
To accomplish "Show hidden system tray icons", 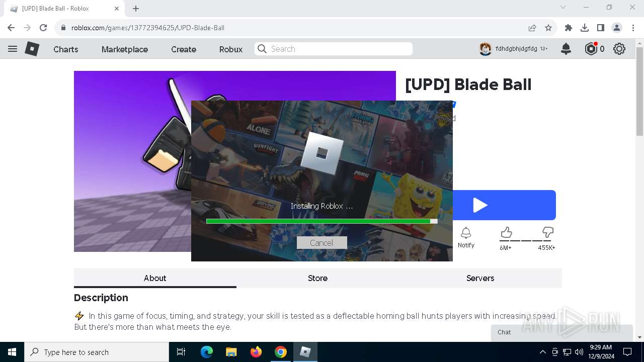I will pyautogui.click(x=542, y=352).
